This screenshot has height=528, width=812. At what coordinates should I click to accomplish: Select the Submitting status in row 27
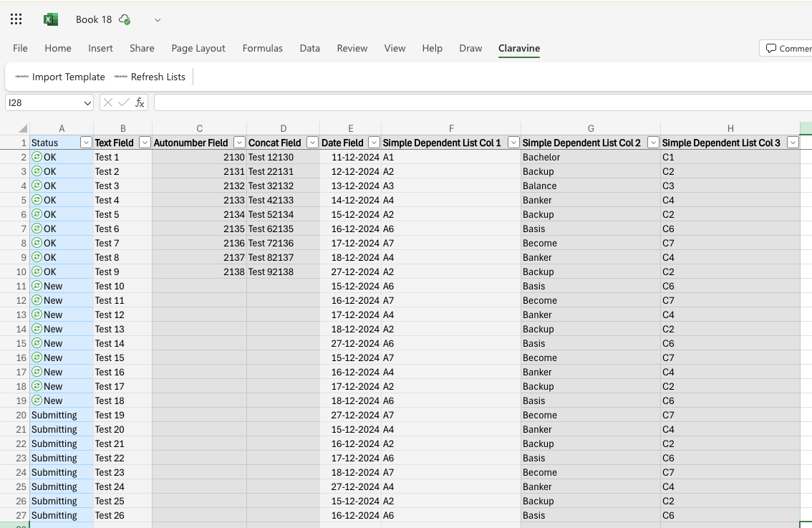point(62,515)
